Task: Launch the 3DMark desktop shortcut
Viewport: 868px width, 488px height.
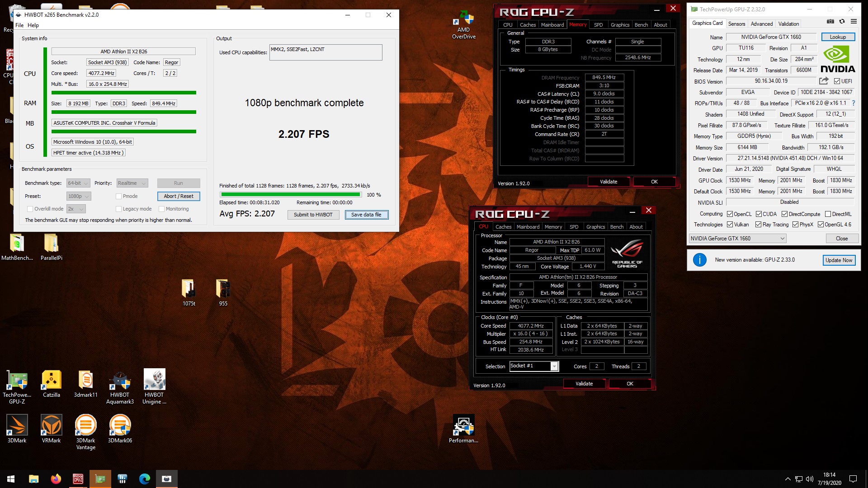Action: click(17, 429)
